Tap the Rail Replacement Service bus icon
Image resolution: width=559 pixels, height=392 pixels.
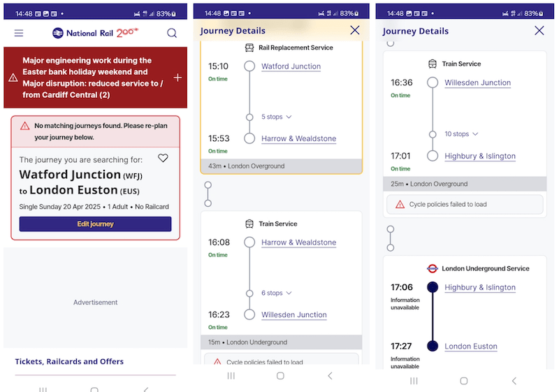(249, 48)
